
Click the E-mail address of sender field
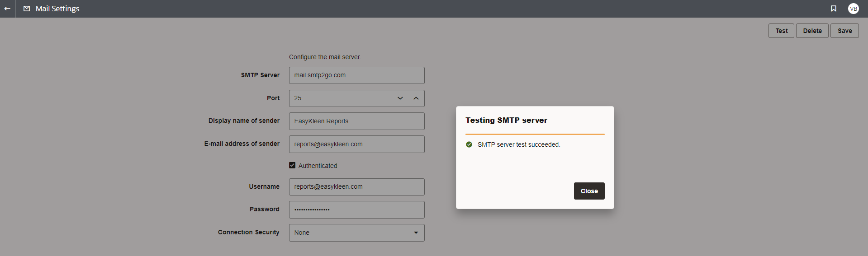pyautogui.click(x=357, y=144)
